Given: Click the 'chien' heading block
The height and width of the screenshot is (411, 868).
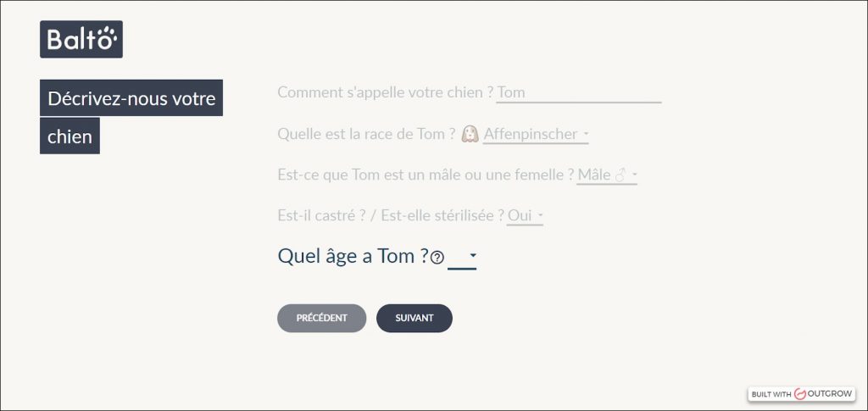Looking at the screenshot, I should 70,136.
